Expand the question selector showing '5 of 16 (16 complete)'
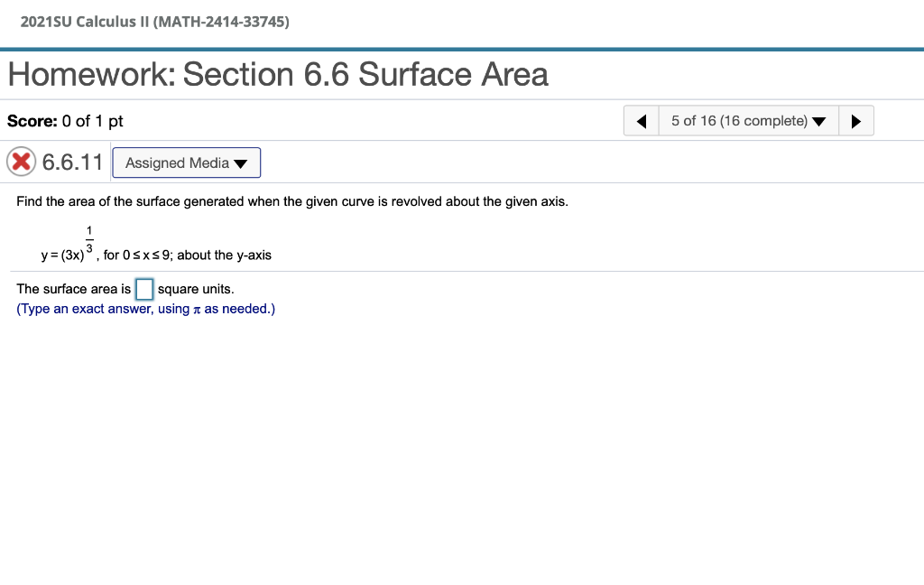The image size is (924, 585). tap(748, 120)
